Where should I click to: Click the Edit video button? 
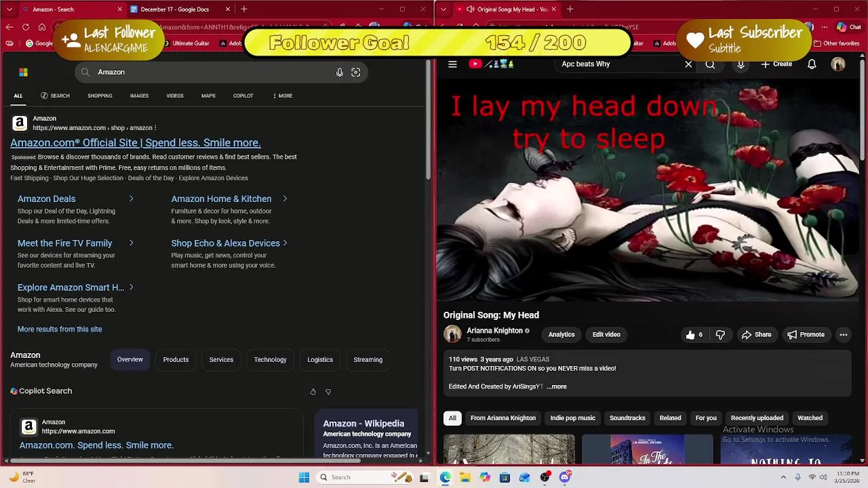[606, 335]
